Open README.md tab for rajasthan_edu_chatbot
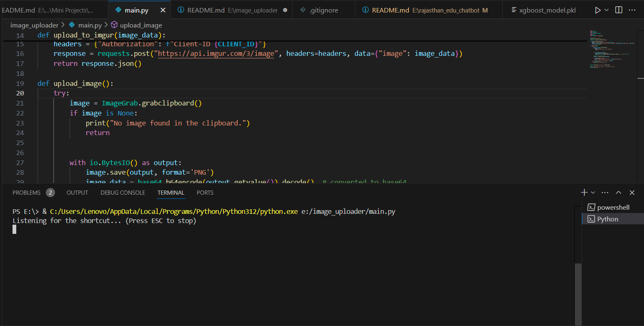This screenshot has width=644, height=326. click(x=428, y=10)
